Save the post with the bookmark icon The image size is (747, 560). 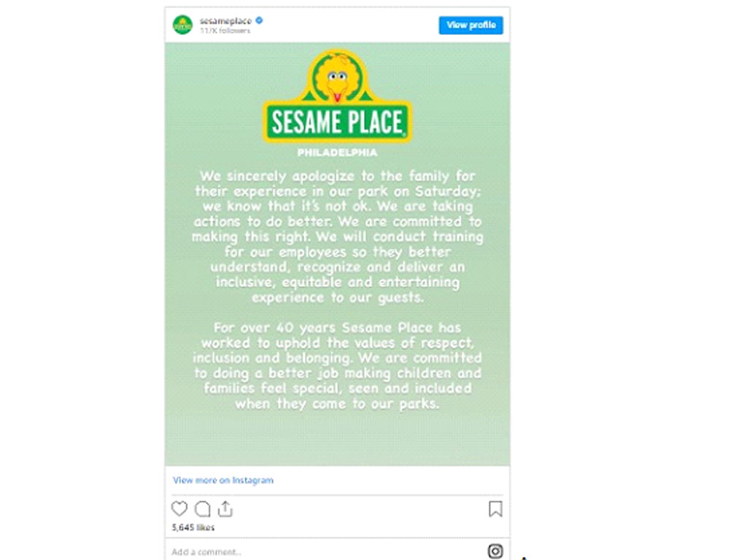click(495, 509)
